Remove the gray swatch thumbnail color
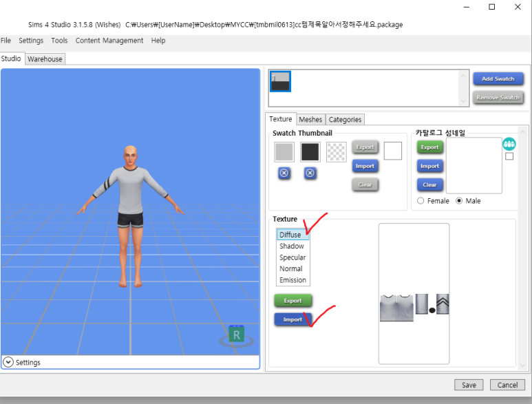The height and width of the screenshot is (404, 532). point(284,173)
